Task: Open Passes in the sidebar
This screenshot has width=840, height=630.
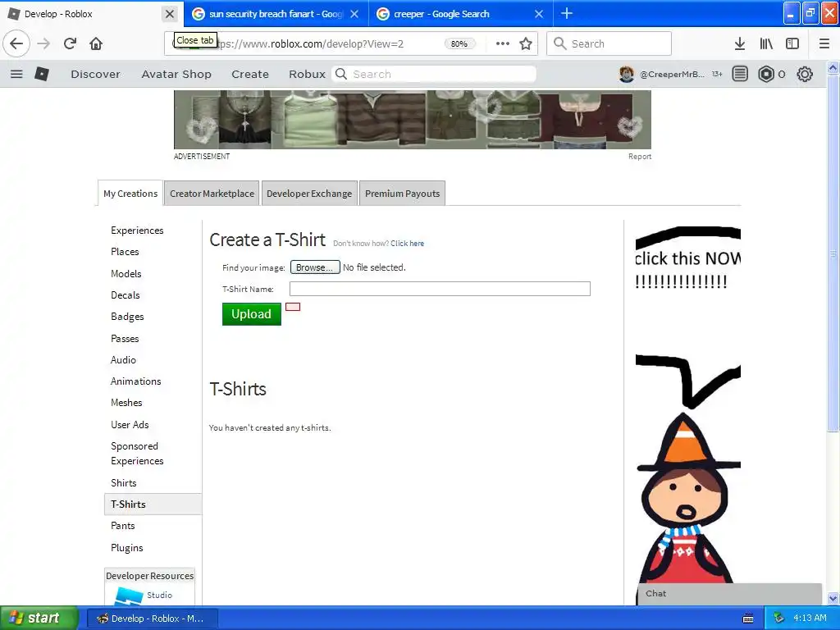Action: pyautogui.click(x=125, y=339)
